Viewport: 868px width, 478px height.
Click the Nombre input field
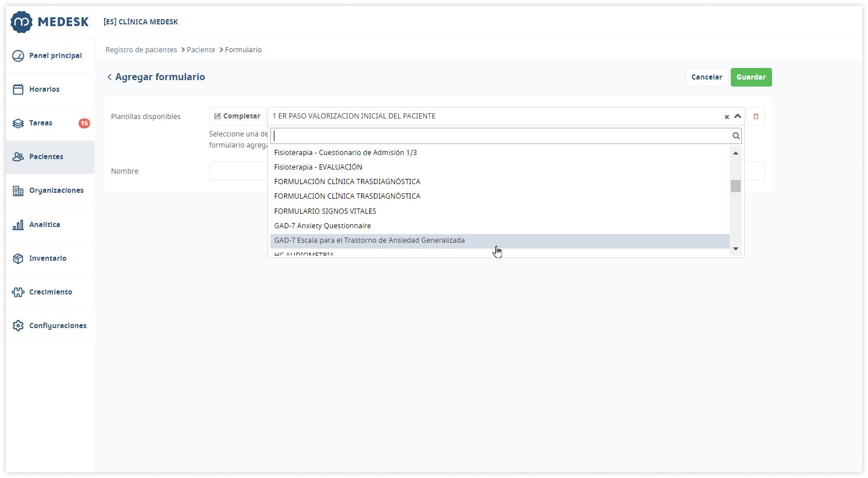click(x=487, y=171)
